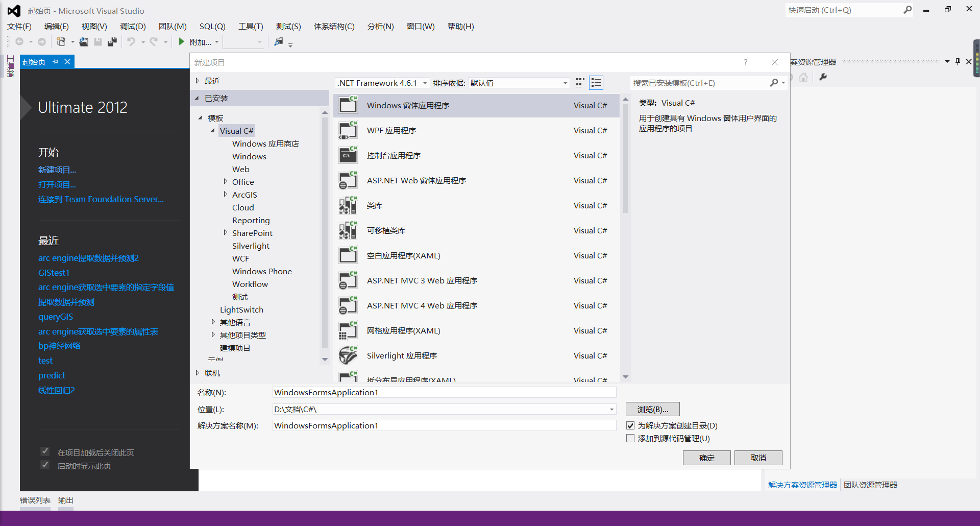Uncheck 为解决方案创建目录(D)
980x526 pixels.
pyautogui.click(x=631, y=425)
